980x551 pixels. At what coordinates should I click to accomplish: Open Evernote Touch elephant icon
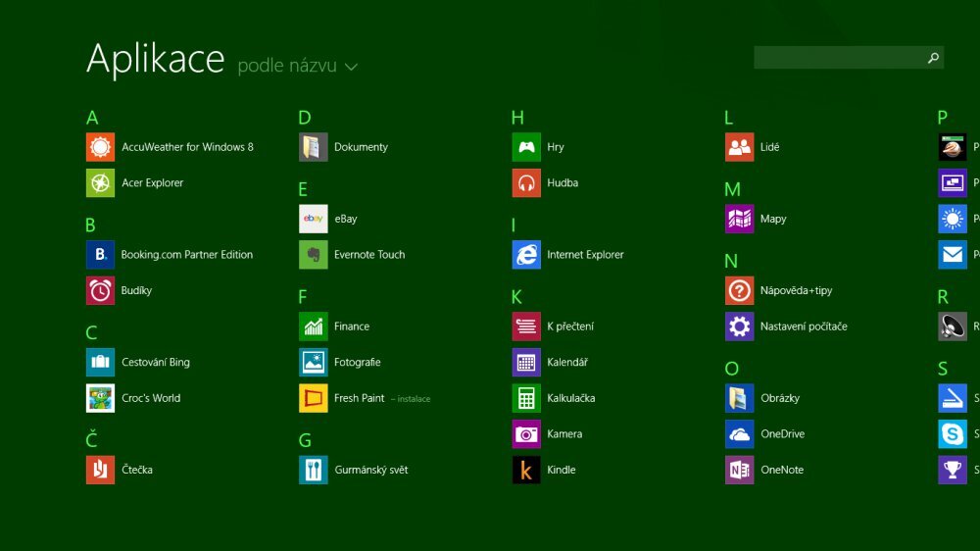click(x=314, y=255)
